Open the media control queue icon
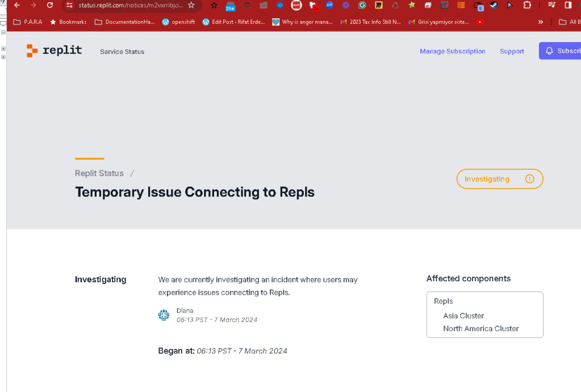The height and width of the screenshot is (392, 581). (551, 5)
